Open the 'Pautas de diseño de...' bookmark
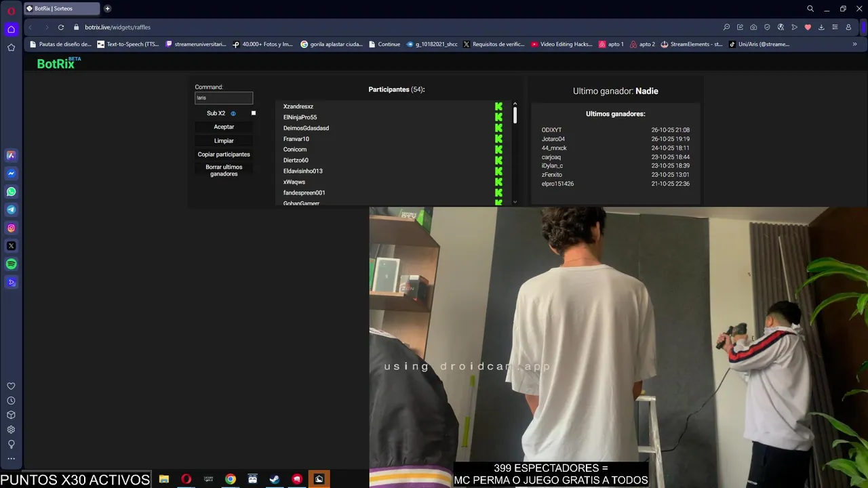The image size is (868, 488). tap(60, 44)
